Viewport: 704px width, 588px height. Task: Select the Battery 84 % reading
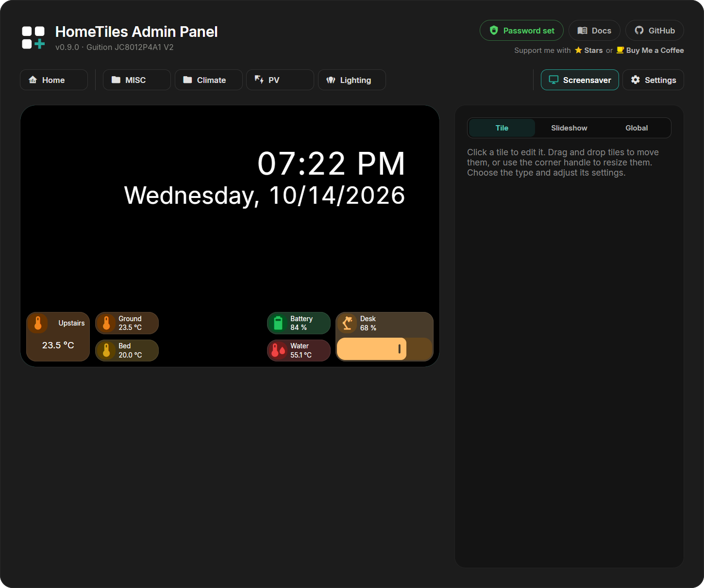[299, 327]
